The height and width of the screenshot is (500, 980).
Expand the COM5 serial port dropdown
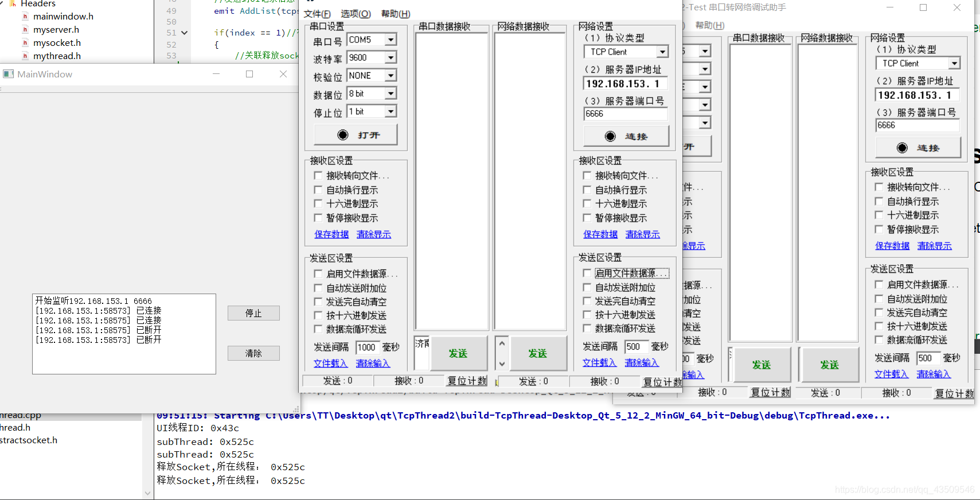point(391,40)
